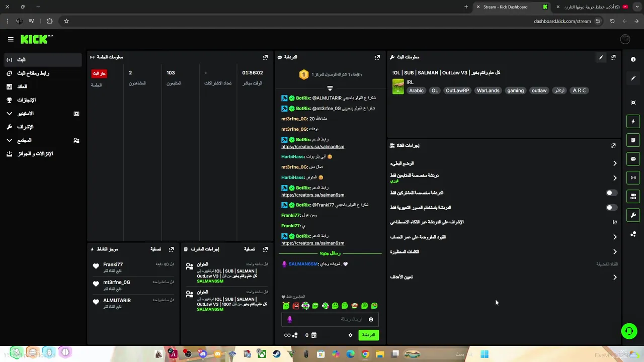Open the moderator actions filter
This screenshot has height=362, width=644.
pos(249,249)
